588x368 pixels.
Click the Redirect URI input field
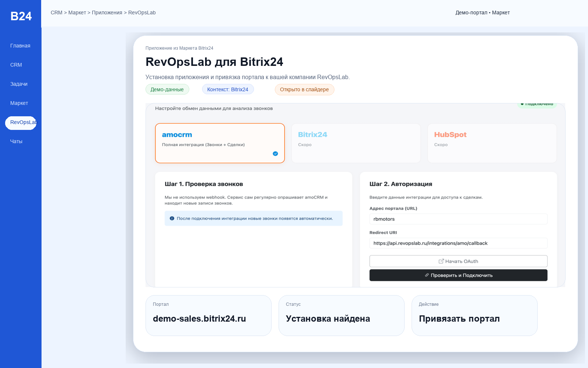coord(458,243)
